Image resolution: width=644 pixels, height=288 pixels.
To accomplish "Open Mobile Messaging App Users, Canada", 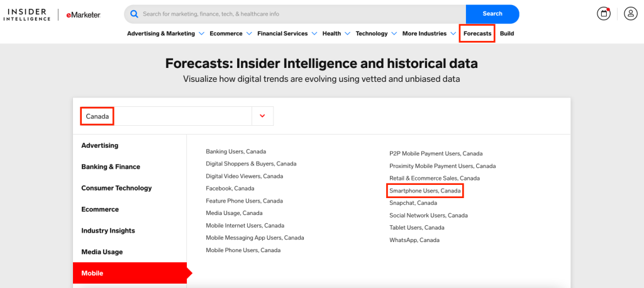I will tap(255, 238).
